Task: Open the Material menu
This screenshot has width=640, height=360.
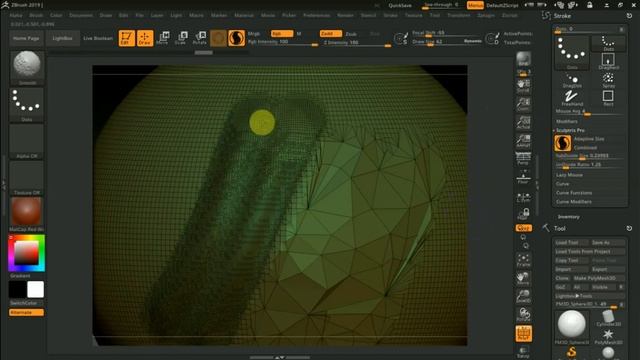Action: pyautogui.click(x=244, y=15)
